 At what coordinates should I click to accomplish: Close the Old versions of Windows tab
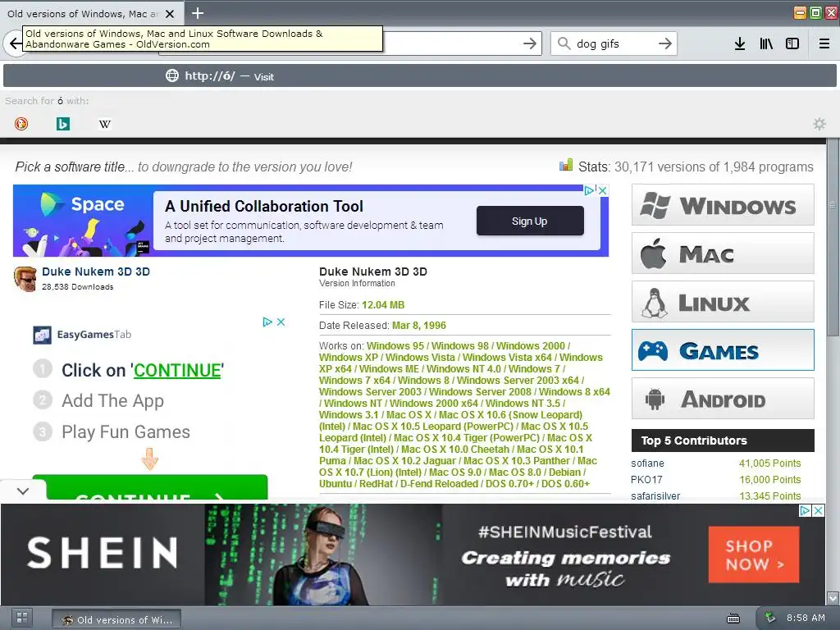tap(170, 14)
